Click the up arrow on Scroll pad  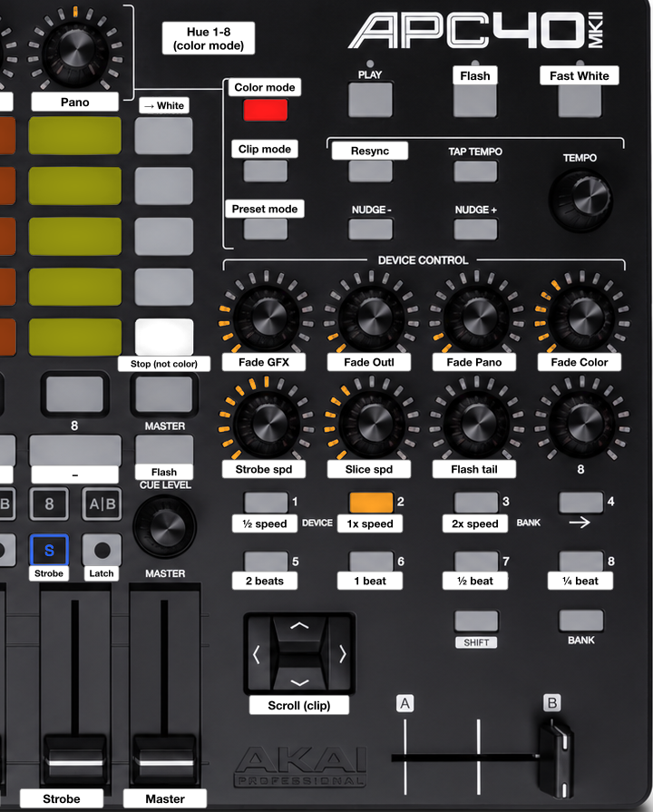pyautogui.click(x=299, y=626)
